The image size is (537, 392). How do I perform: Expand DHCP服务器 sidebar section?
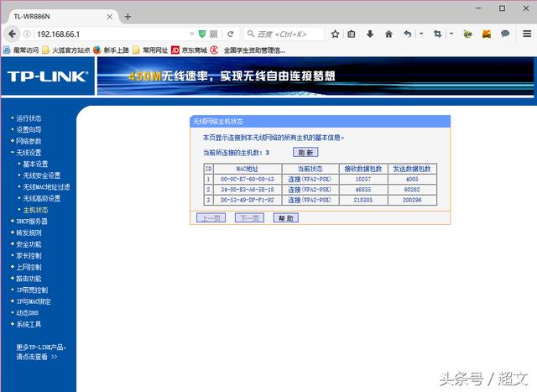(32, 222)
